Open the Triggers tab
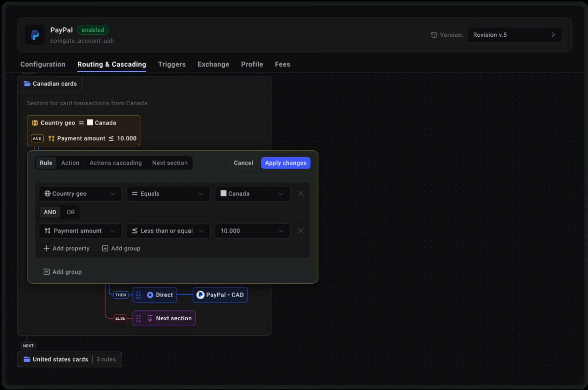588x390 pixels. tap(172, 64)
